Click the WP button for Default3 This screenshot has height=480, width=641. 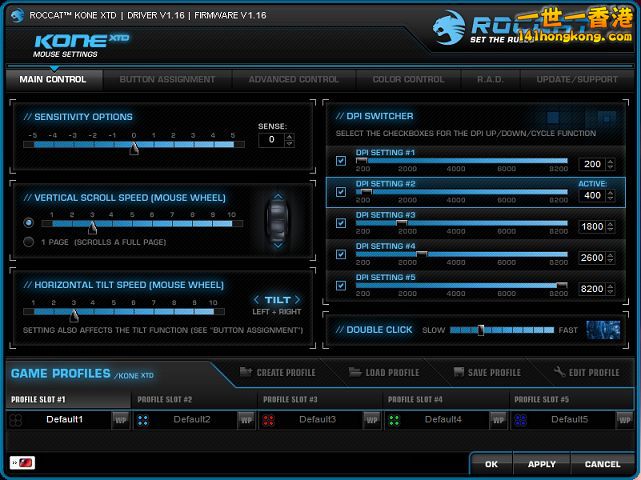pos(372,420)
